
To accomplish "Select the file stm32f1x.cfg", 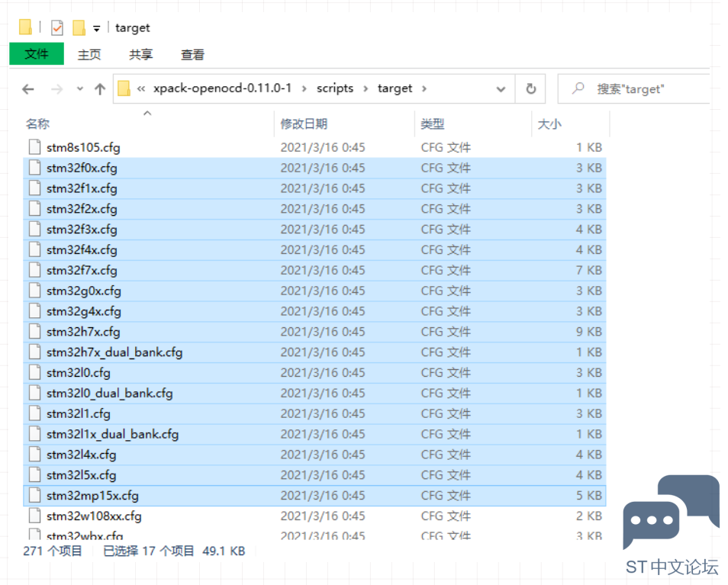I will 315,188.
